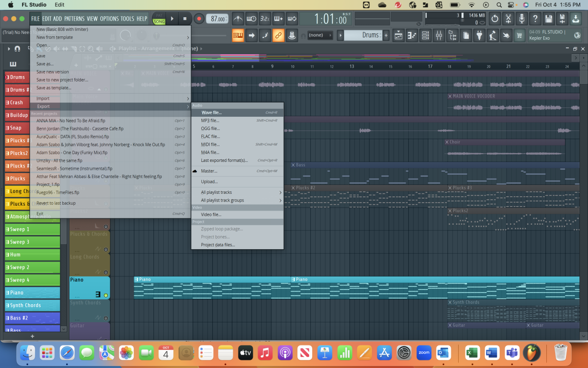Viewport: 588px width, 368px height.
Task: Open the Piano roll icon
Action: point(412,35)
